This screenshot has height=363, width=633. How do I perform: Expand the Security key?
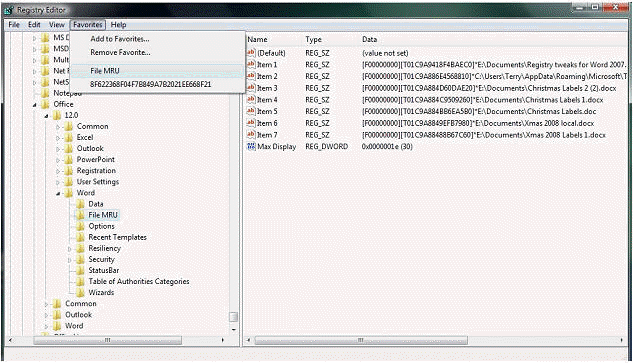(69, 260)
